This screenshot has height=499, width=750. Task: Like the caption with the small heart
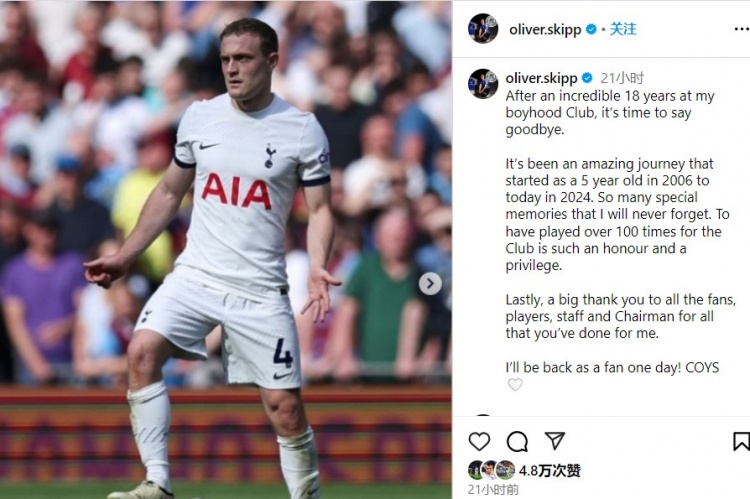[x=515, y=384]
